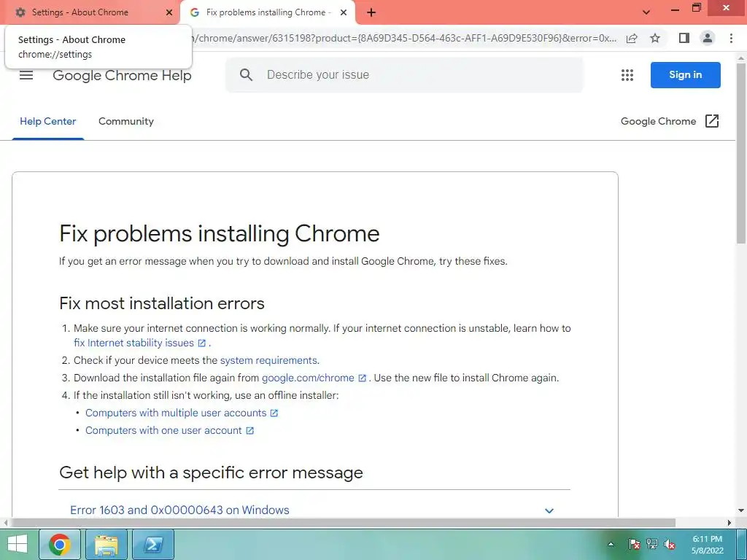
Task: Open the clock showing 6:11 PM
Action: click(x=708, y=544)
